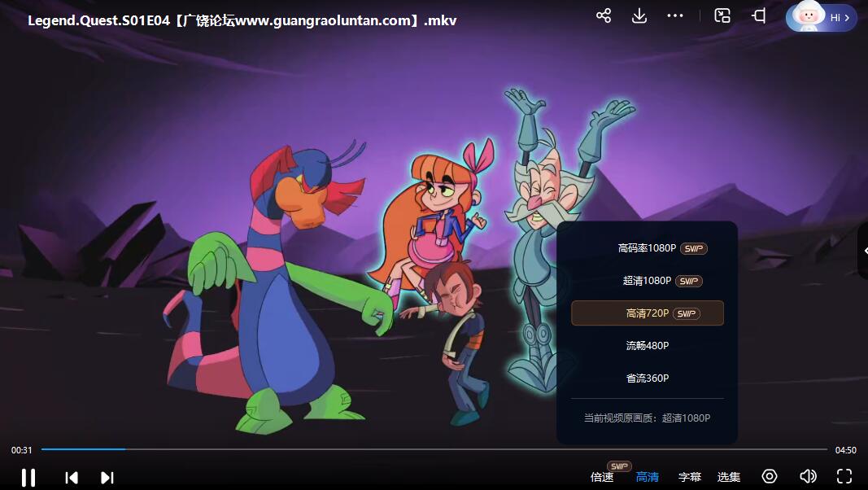The image size is (868, 490).
Task: Skip to the previous episode
Action: click(72, 477)
